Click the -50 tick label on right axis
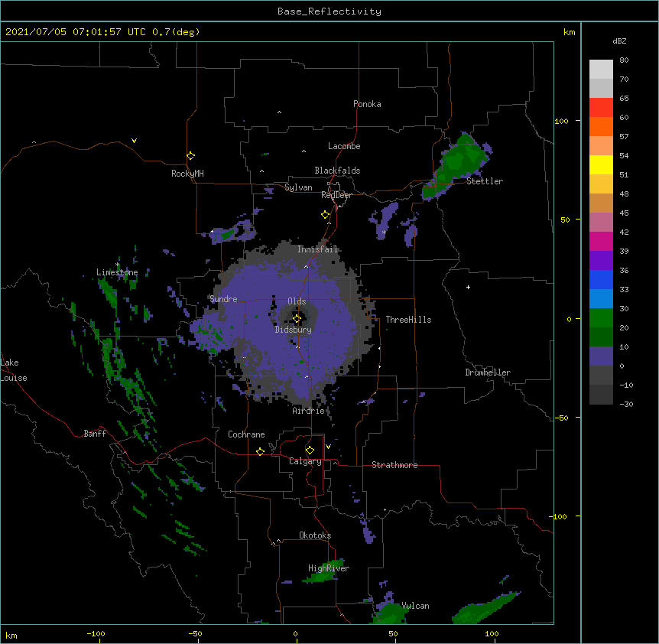Viewport: 659px width, 644px height. coord(561,418)
